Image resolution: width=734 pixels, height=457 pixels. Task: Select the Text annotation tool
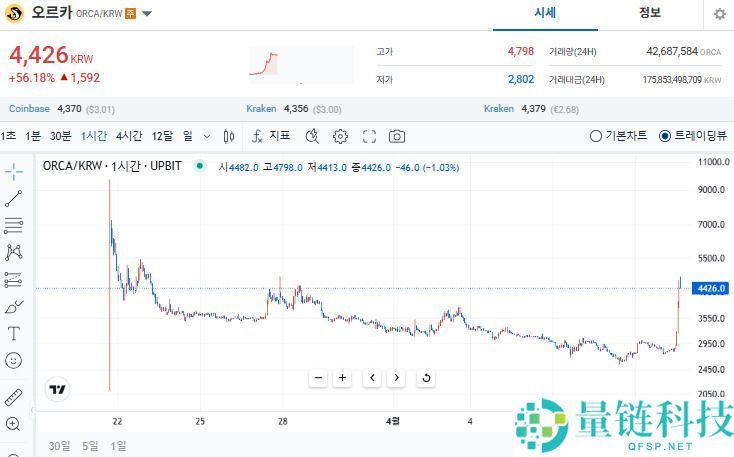point(14,333)
